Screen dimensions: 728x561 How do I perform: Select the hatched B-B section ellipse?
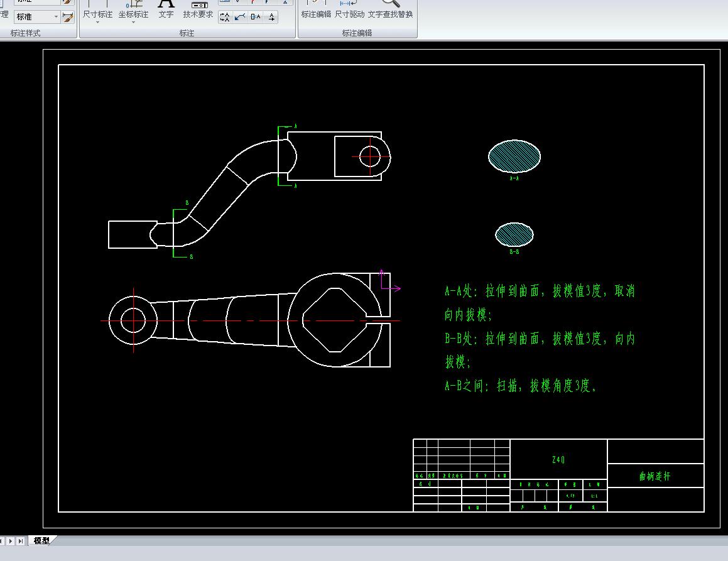click(514, 234)
